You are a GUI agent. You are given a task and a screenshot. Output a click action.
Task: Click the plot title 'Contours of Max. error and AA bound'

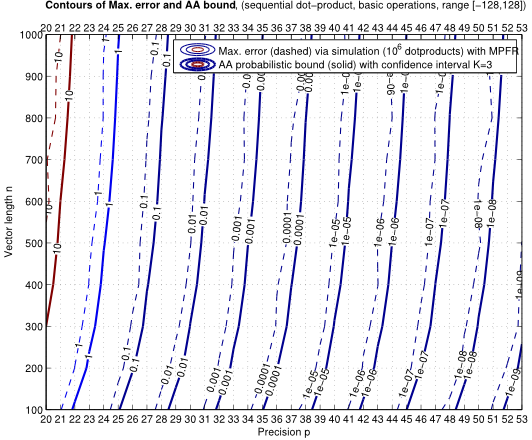140,6
